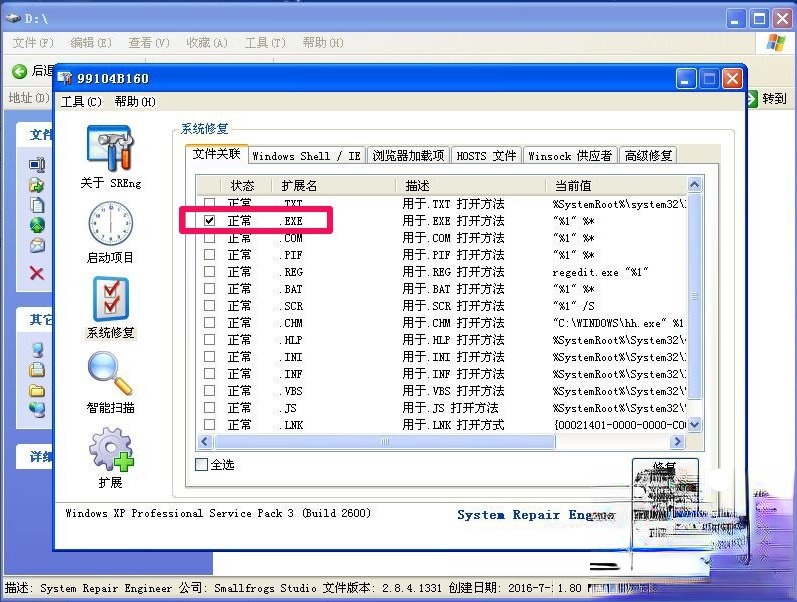Open the 工具(T) menu in the D:\ window
Viewport: 797px width, 602px height.
tap(265, 43)
